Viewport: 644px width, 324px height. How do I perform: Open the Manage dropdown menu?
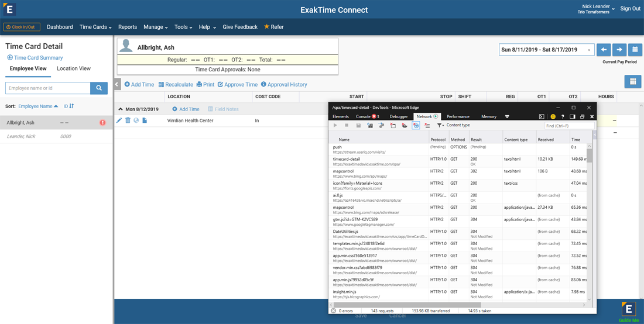pyautogui.click(x=156, y=27)
